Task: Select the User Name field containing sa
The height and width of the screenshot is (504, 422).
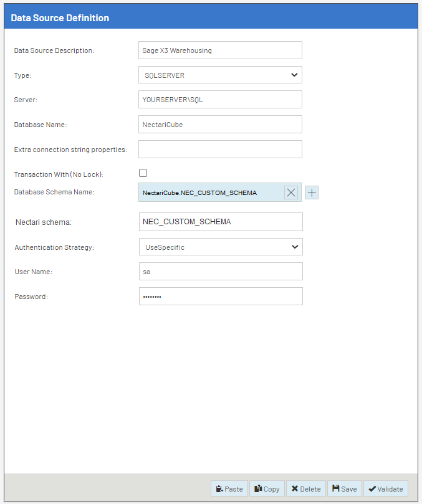Action: [220, 272]
